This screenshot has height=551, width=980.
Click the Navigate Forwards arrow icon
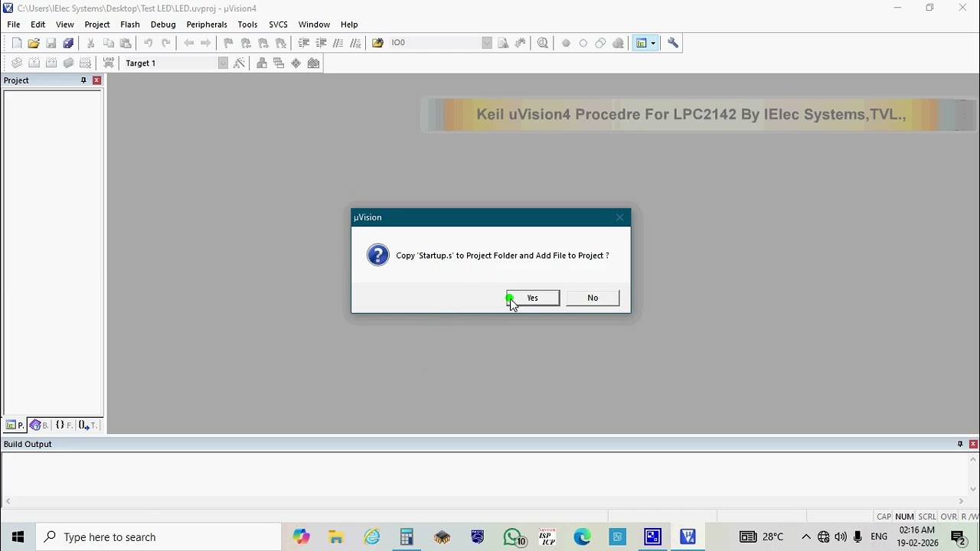[x=206, y=43]
